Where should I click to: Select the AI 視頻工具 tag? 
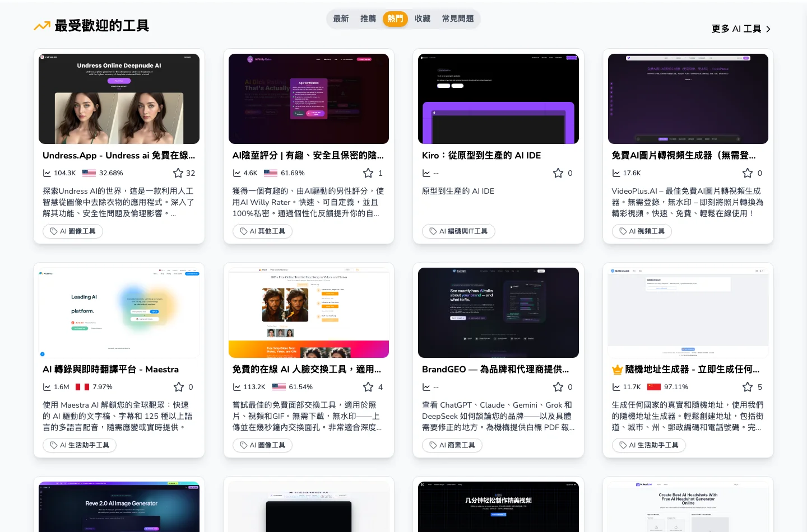pos(642,231)
